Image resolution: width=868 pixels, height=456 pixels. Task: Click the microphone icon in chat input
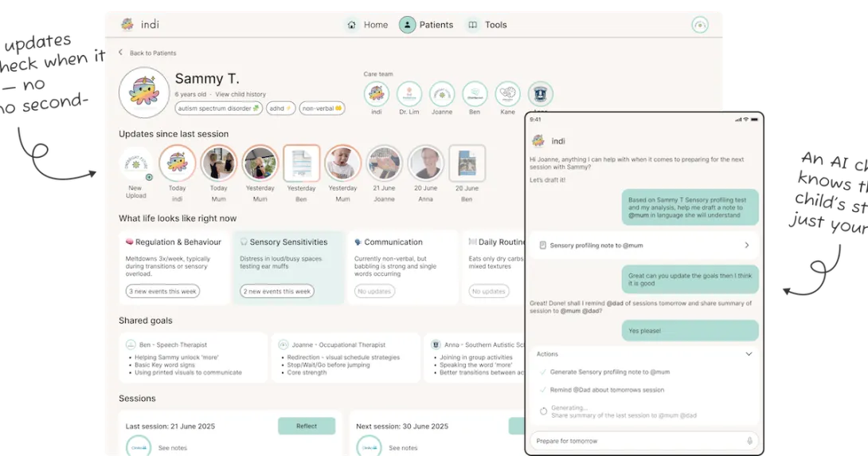(x=749, y=441)
